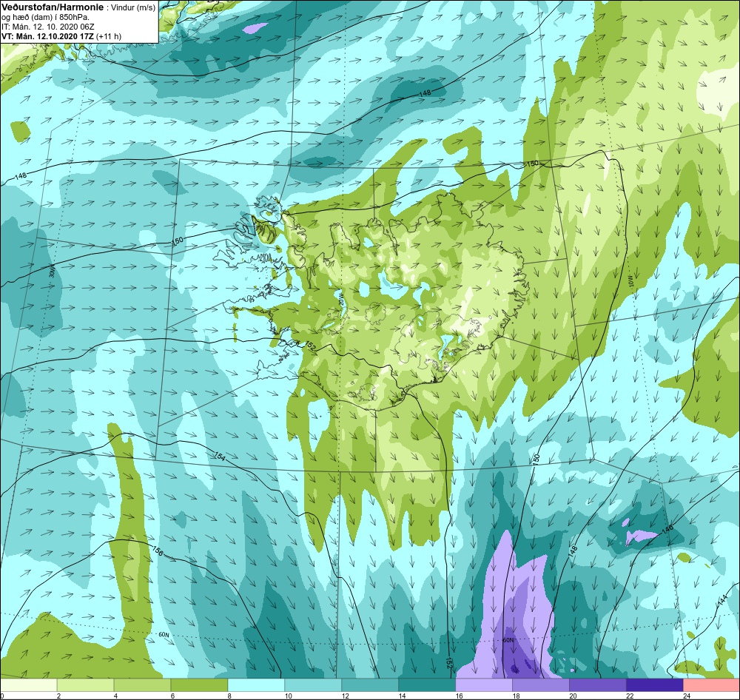Pick the dark indigo 22–24 m/s legend swatch
Screen dimensions: 740x700
click(x=655, y=685)
